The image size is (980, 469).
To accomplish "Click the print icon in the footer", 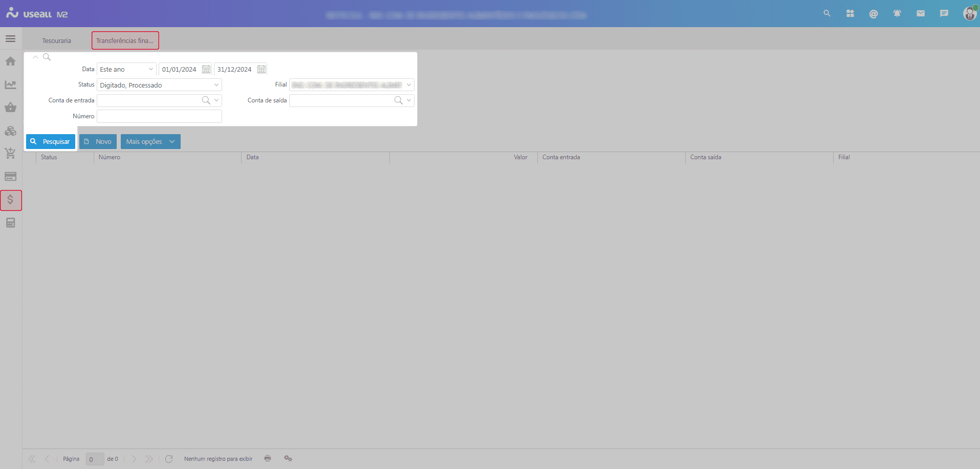I will pyautogui.click(x=267, y=458).
